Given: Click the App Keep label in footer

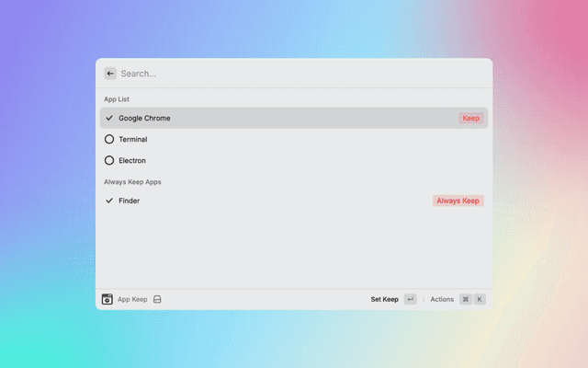Looking at the screenshot, I should click(x=132, y=299).
